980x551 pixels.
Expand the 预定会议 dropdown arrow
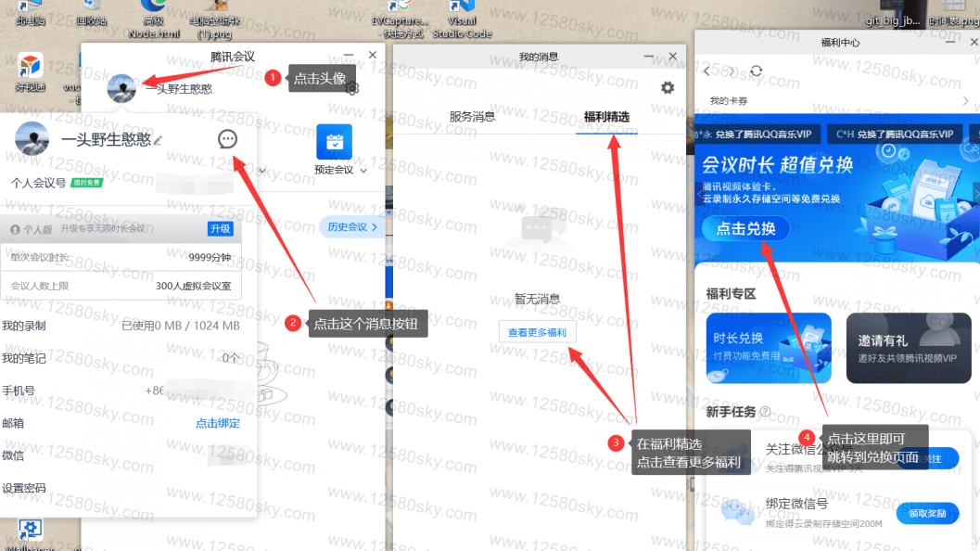pyautogui.click(x=363, y=170)
